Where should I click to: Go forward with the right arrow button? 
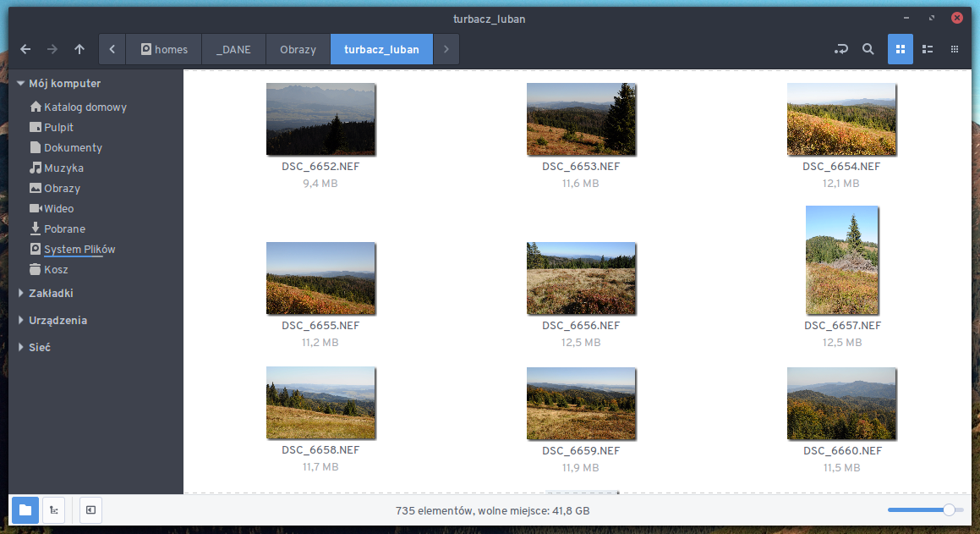(x=52, y=49)
